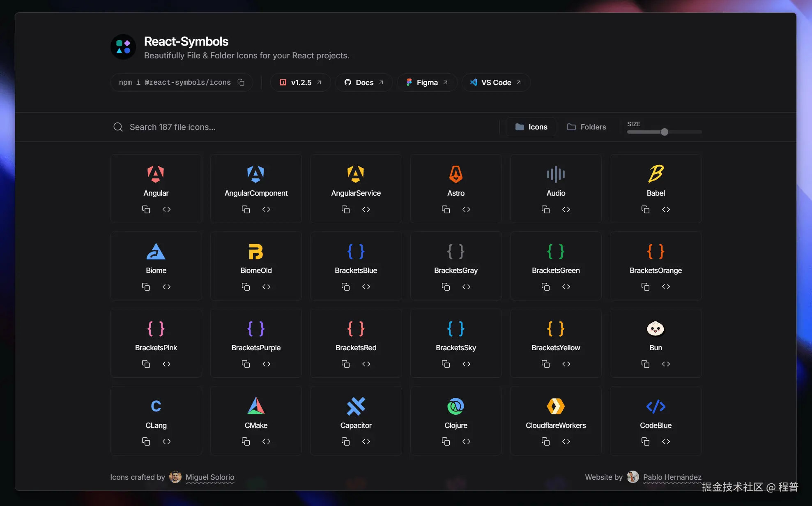Select the Astro icon
This screenshot has height=506, width=812.
coord(455,174)
